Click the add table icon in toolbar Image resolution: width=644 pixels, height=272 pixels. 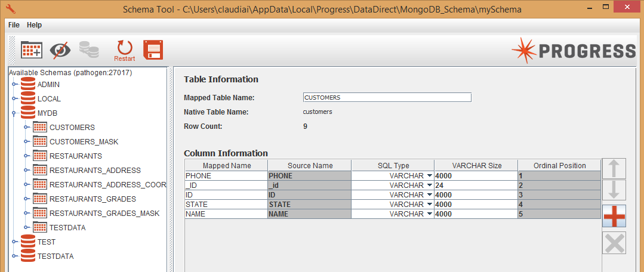click(31, 50)
